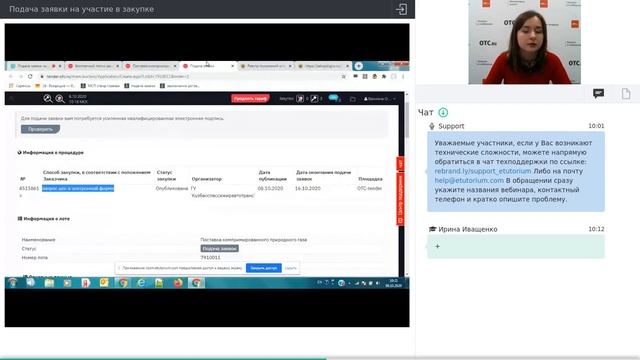Click the browser back arrow
This screenshot has width=640, height=360.
tap(11, 76)
